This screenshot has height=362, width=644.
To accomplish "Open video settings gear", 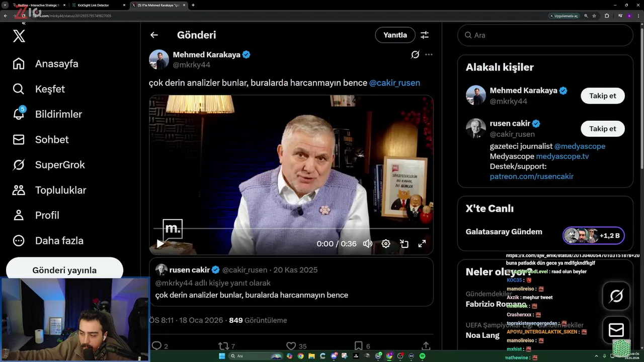I will click(386, 244).
